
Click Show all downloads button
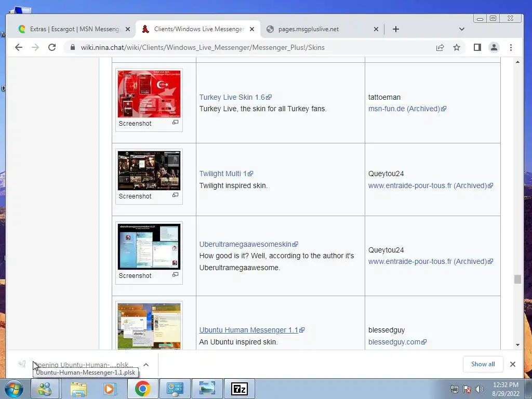point(483,364)
